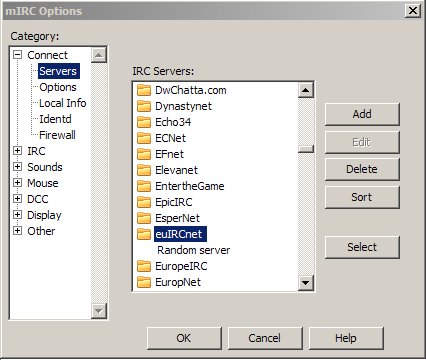The width and height of the screenshot is (426, 360).
Task: Click the Elevanet folder icon
Action: [144, 170]
